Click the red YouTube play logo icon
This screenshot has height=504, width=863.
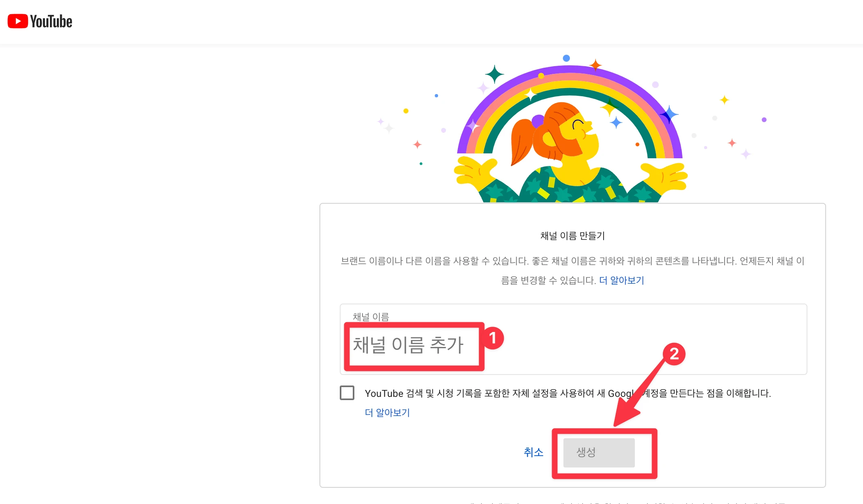pos(18,22)
